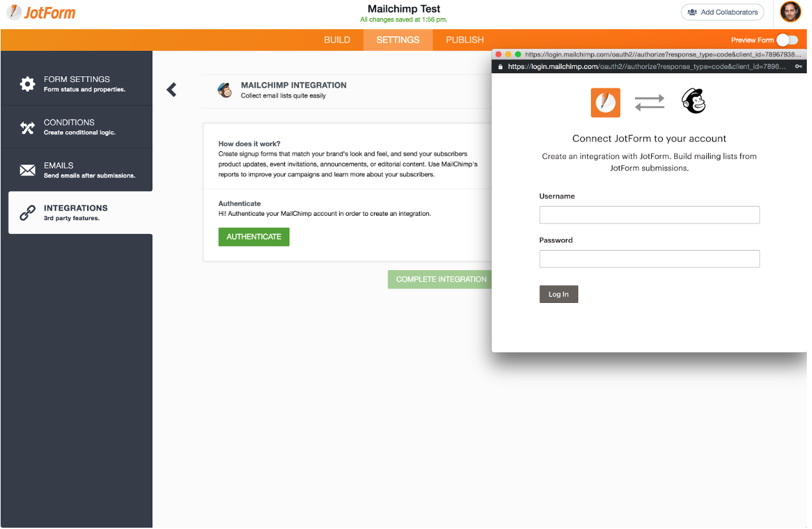Click the Form Settings gear icon

27,84
